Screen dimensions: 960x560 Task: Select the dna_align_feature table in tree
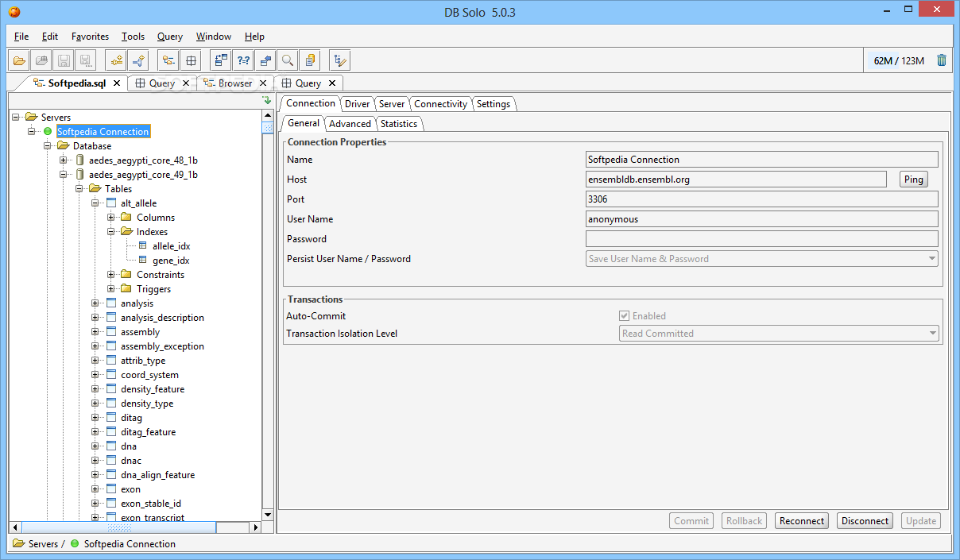[157, 475]
